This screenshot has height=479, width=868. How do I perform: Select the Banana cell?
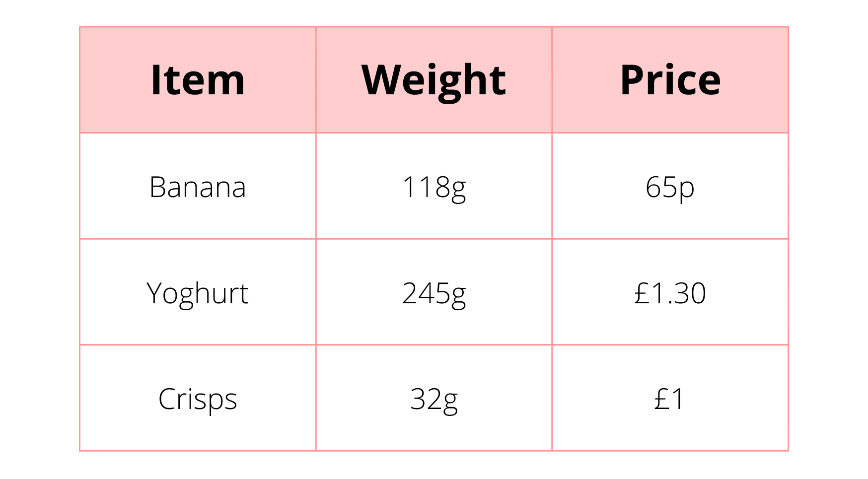click(198, 187)
